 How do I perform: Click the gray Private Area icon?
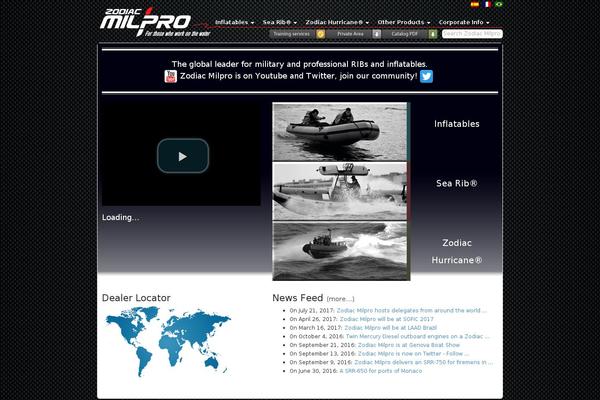coord(377,34)
